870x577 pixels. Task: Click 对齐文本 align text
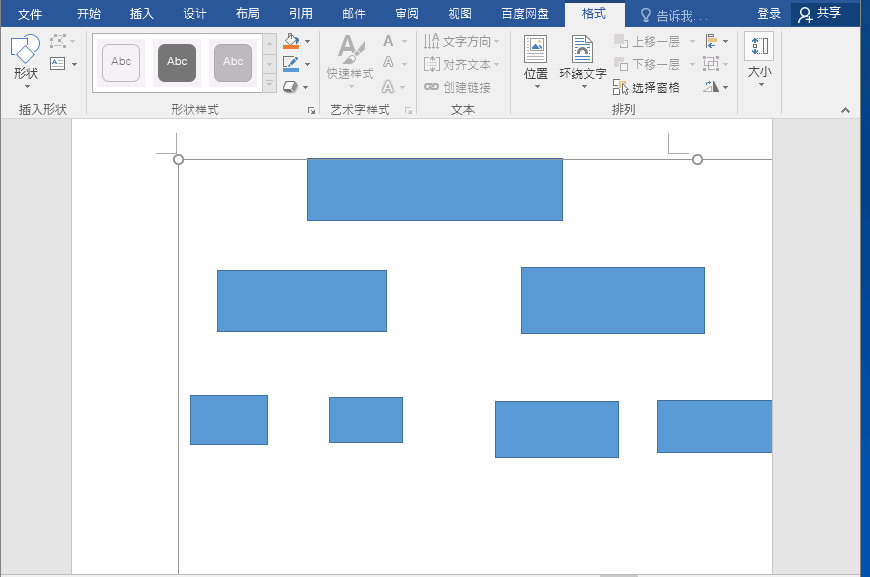click(x=462, y=64)
